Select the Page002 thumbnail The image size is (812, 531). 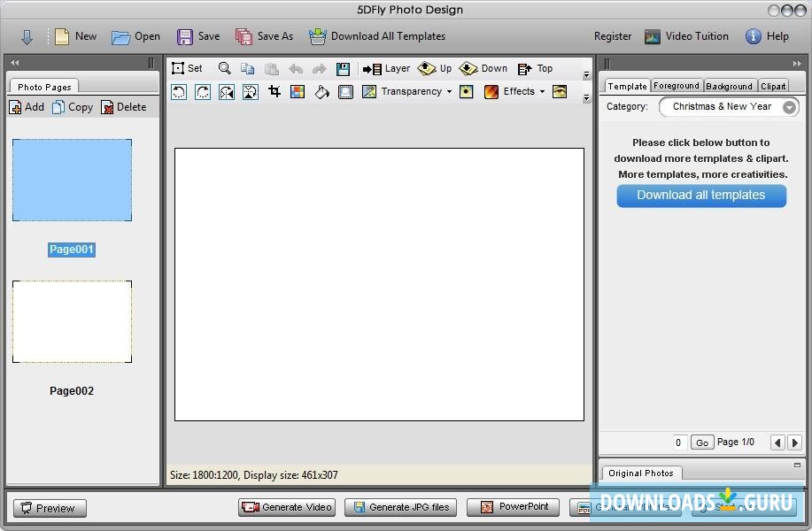click(72, 322)
